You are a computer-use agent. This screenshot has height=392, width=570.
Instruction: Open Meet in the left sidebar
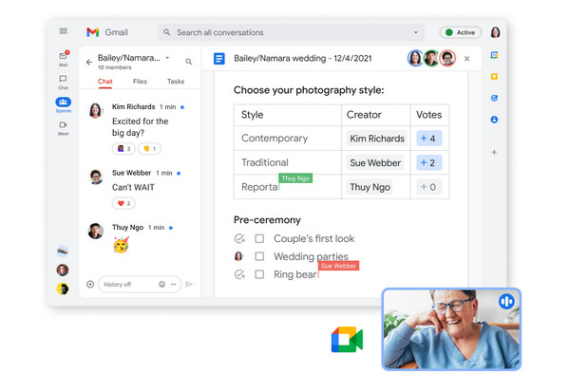click(64, 128)
